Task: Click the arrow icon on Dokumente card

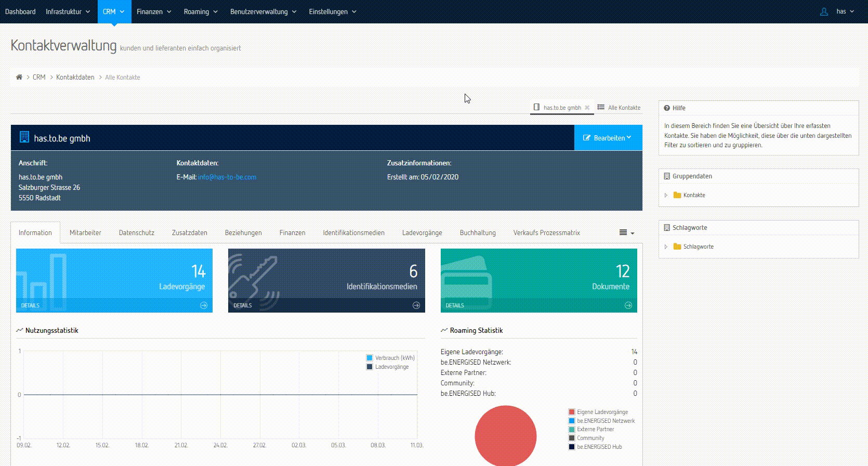Action: 628,305
